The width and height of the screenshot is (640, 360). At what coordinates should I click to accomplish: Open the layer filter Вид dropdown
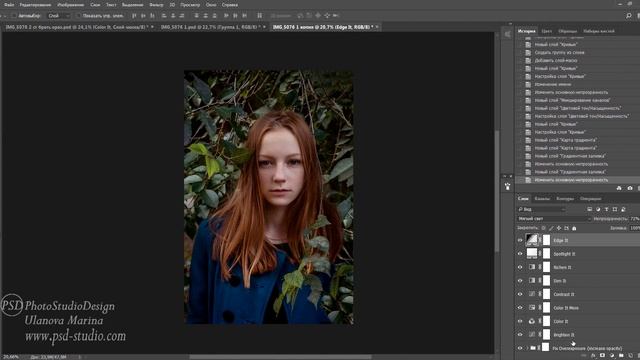point(542,209)
